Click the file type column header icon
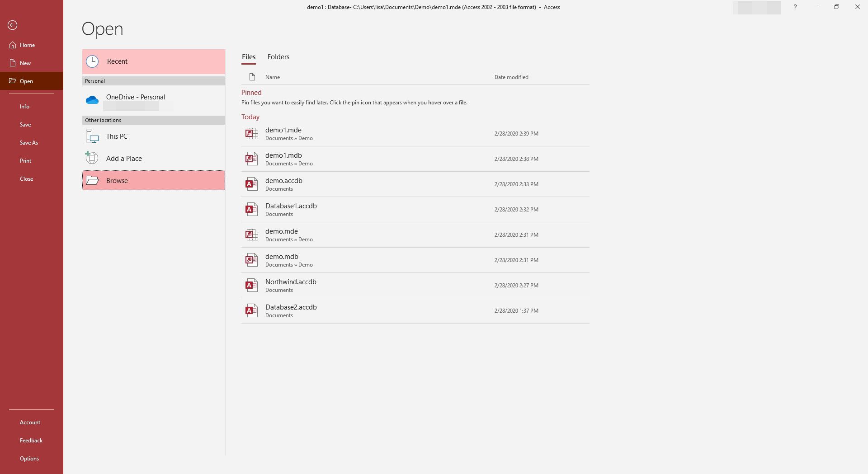Image resolution: width=868 pixels, height=474 pixels. click(252, 77)
